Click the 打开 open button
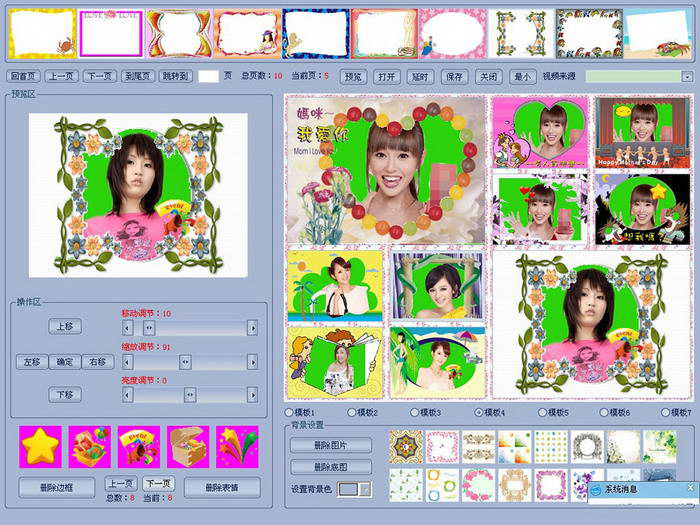 click(x=387, y=77)
